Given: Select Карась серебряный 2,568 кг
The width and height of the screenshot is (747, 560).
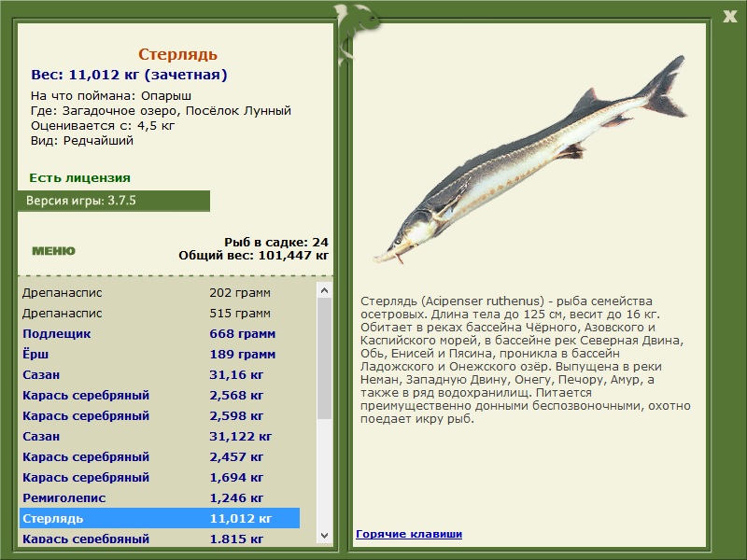Looking at the screenshot, I should click(160, 395).
